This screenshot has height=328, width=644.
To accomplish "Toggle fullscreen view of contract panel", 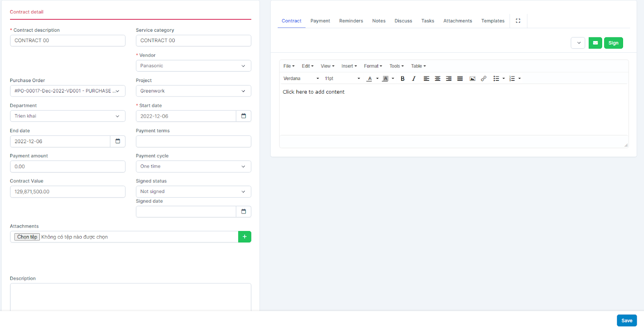I will click(518, 21).
